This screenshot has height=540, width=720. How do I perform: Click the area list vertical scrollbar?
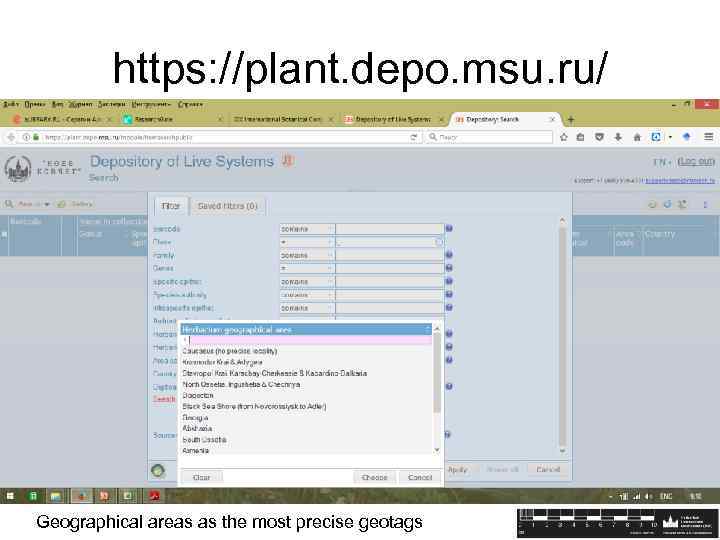(x=437, y=373)
